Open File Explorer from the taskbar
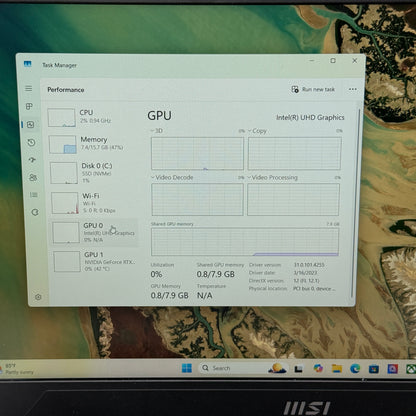Viewport: 416px width, 416px height. (x=337, y=368)
